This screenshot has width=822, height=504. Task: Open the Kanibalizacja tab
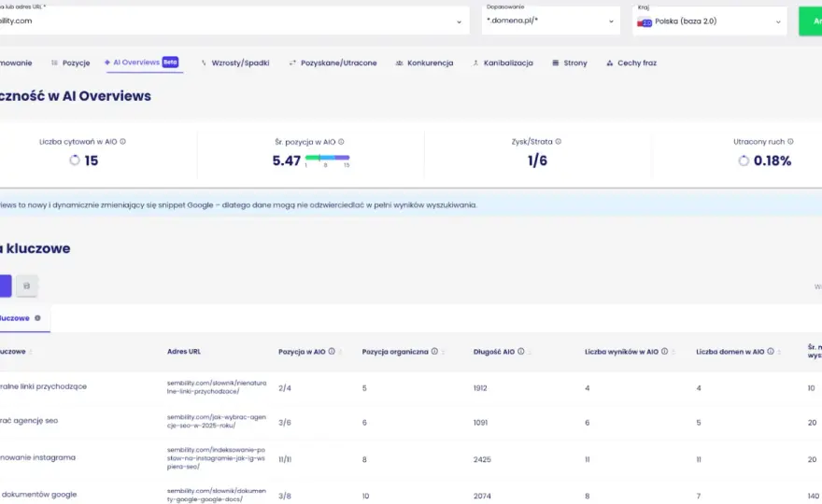pyautogui.click(x=503, y=63)
